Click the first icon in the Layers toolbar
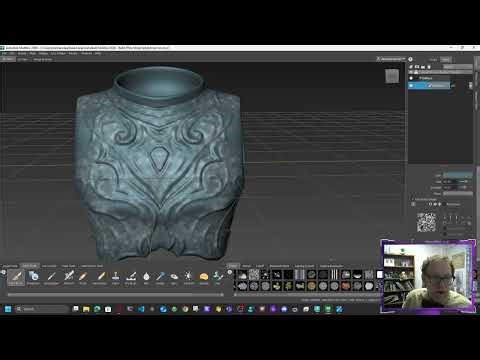 (x=411, y=67)
